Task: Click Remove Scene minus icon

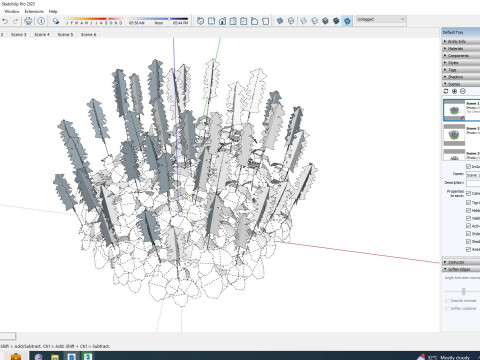Action: point(463,91)
